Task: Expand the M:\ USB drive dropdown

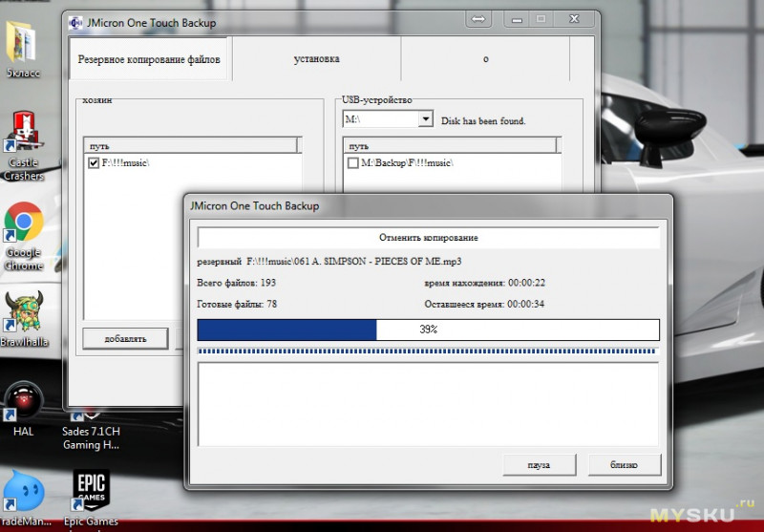Action: (x=425, y=118)
